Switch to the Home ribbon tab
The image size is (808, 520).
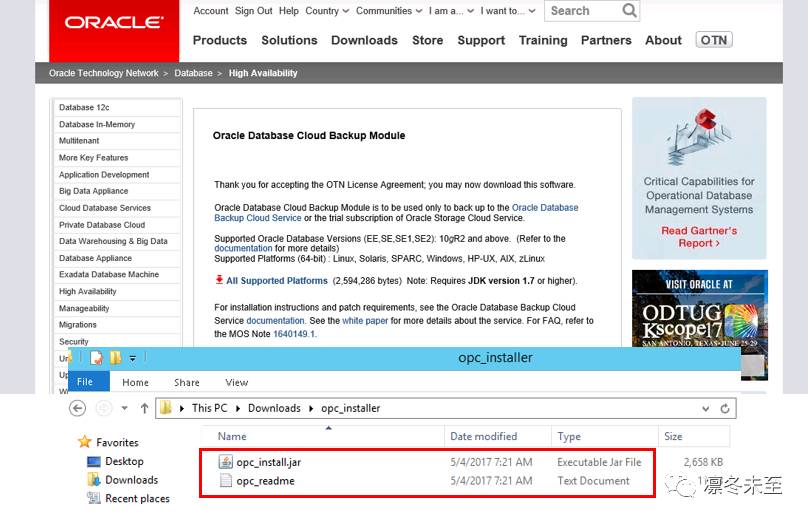pyautogui.click(x=135, y=382)
